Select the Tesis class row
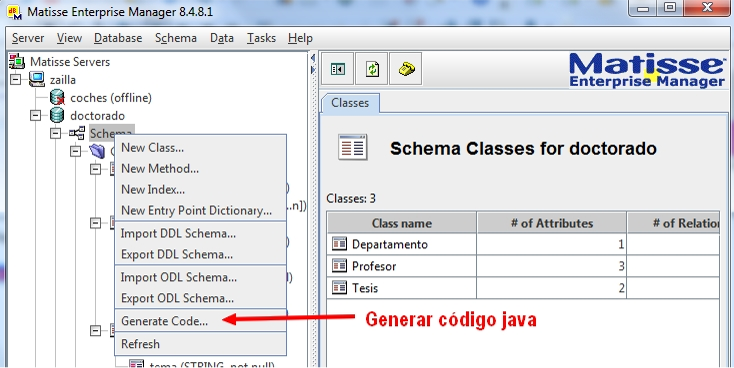 [523, 287]
